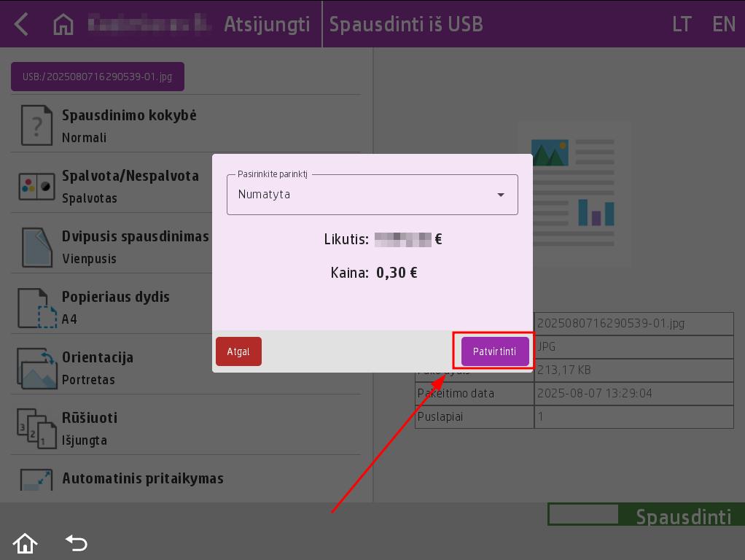This screenshot has width=745, height=560.
Task: Switch language to LT
Action: coord(682,24)
